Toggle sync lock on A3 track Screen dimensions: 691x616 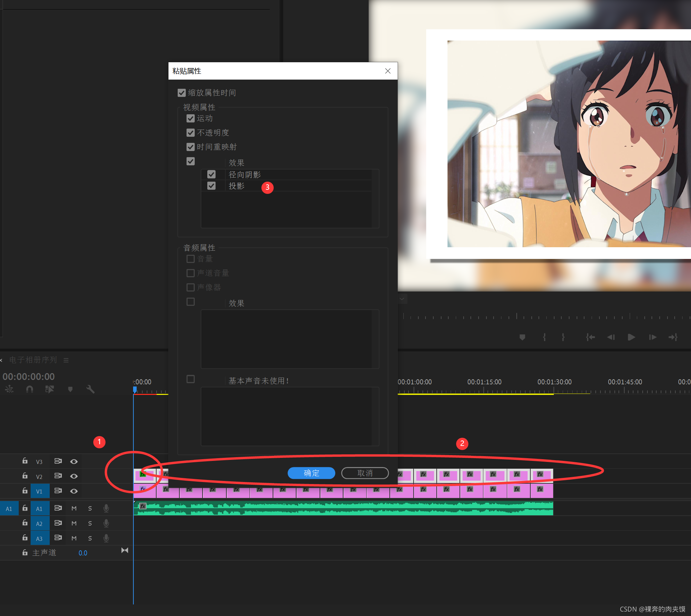[x=58, y=538]
